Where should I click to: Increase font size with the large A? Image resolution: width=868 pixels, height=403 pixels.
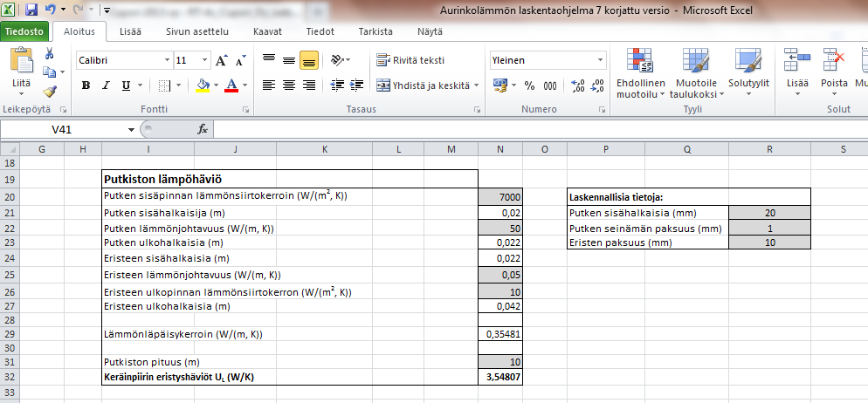[x=222, y=60]
